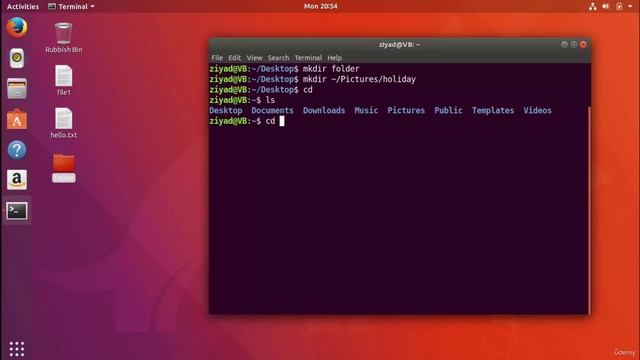Select the red folder desktop icon
The width and height of the screenshot is (640, 360).
click(64, 167)
